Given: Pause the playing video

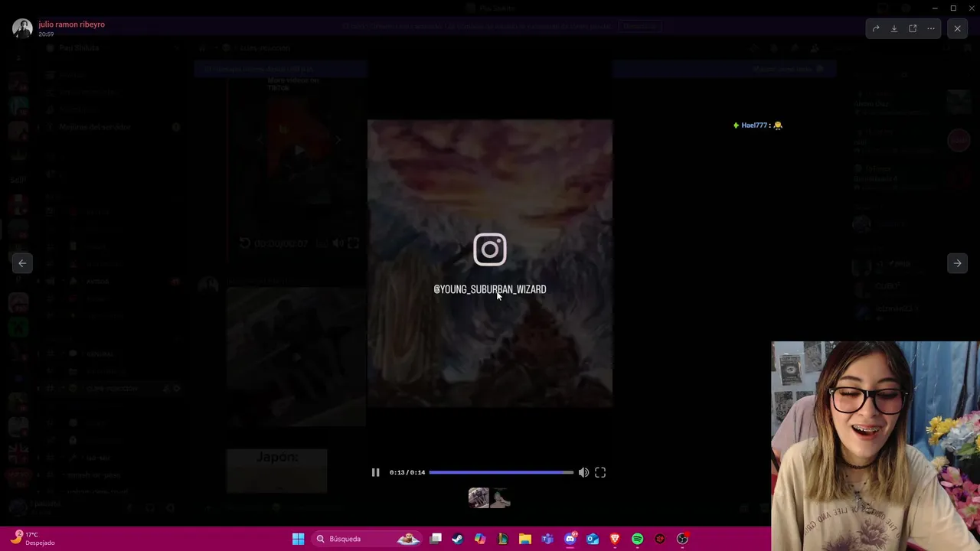Looking at the screenshot, I should 375,472.
